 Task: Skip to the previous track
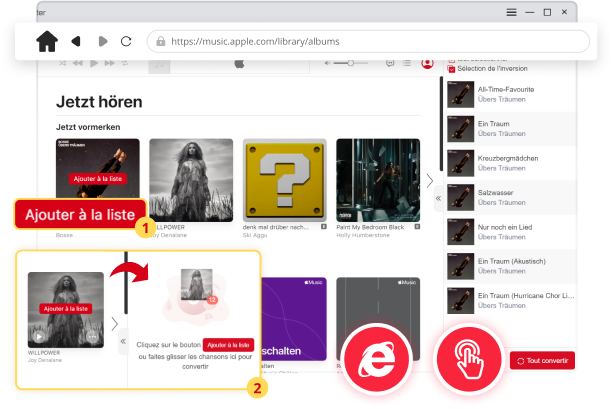(x=77, y=63)
